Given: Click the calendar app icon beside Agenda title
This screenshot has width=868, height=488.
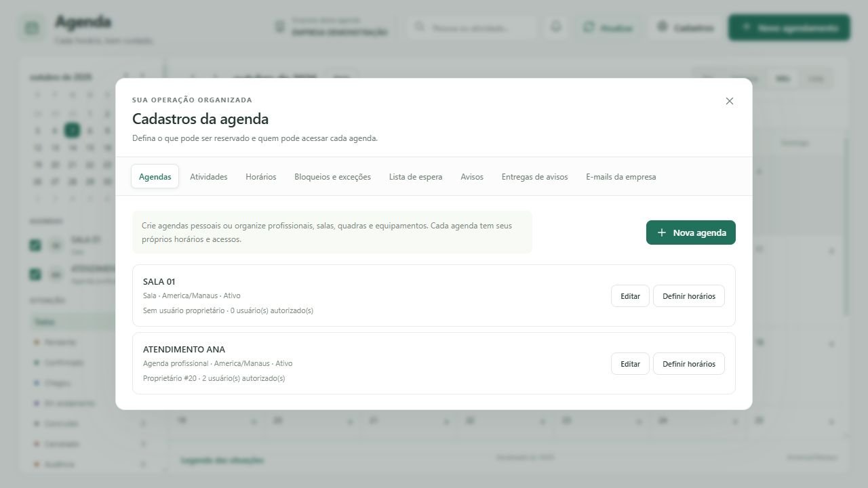Looking at the screenshot, I should tap(31, 28).
